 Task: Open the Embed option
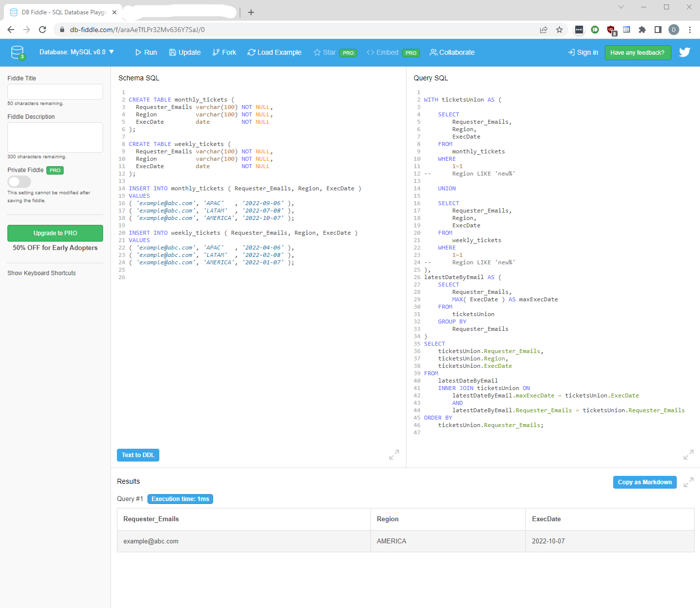382,52
